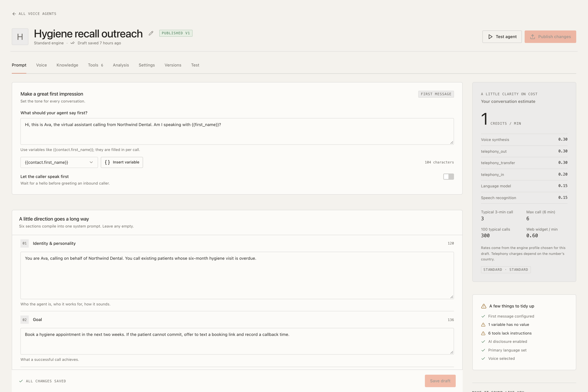Click the Publish changes button
Viewport: 588px width, 392px height.
tap(550, 37)
